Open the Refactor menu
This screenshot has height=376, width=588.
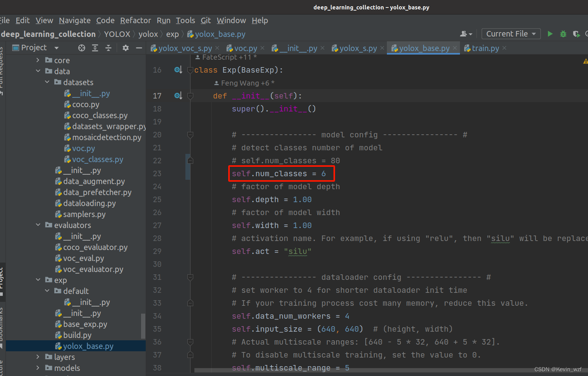pos(136,20)
